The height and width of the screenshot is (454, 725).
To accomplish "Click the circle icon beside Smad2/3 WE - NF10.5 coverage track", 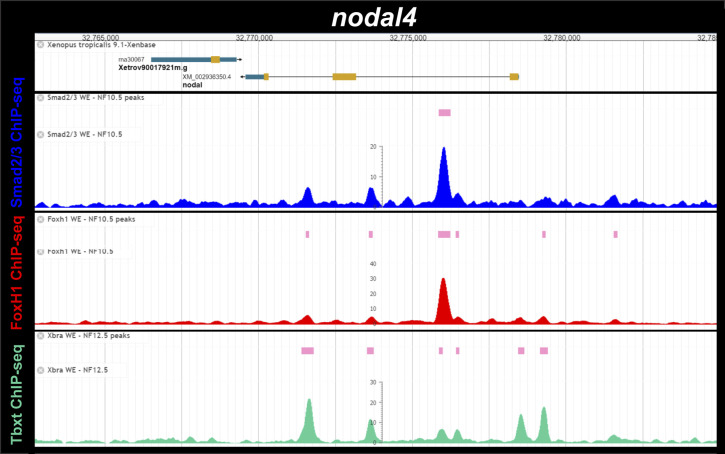I will click(x=41, y=134).
